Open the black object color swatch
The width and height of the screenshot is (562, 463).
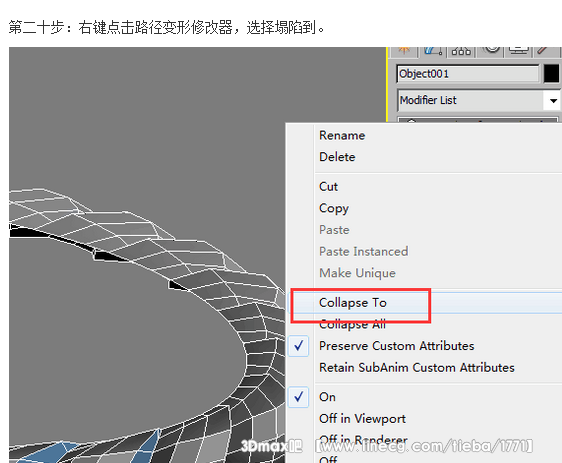(551, 74)
